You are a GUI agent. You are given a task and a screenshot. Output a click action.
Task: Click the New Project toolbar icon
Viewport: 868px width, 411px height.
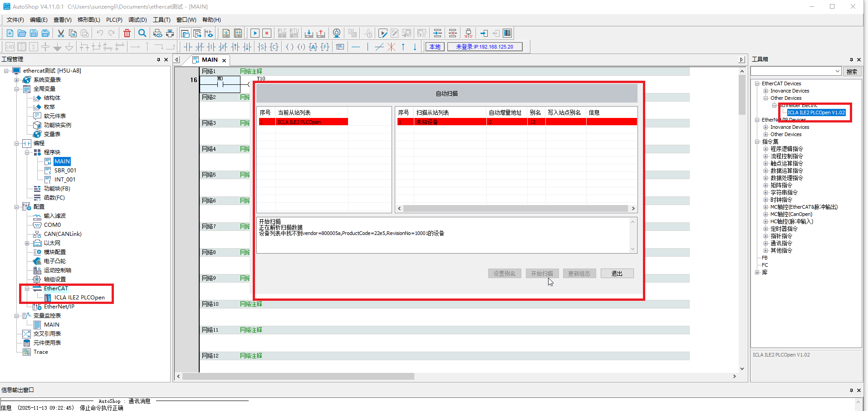pos(10,33)
